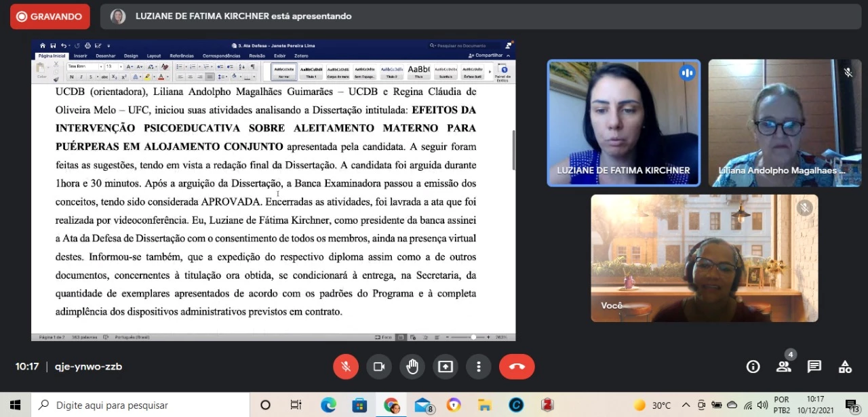Click the present screen icon
868x417 pixels.
[x=446, y=367]
